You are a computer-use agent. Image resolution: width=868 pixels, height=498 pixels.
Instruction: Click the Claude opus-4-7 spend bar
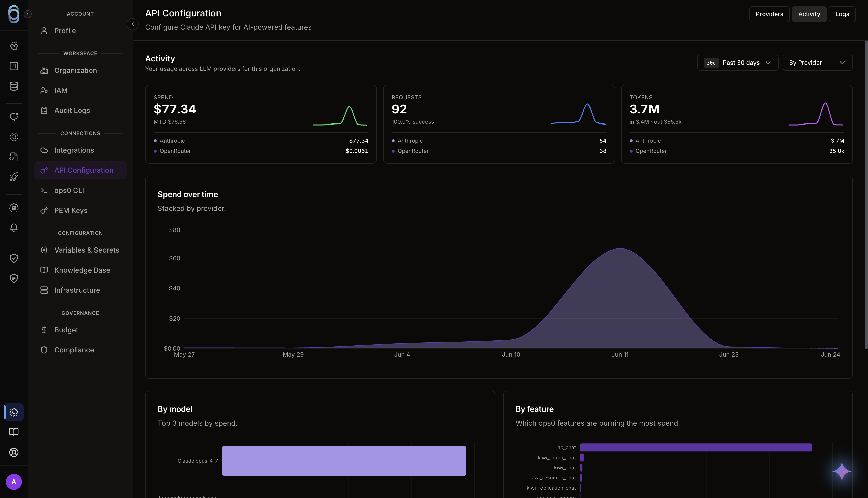coord(344,461)
